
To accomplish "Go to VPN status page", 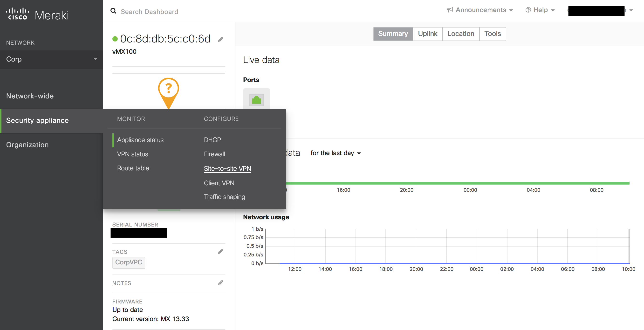I will 132,154.
